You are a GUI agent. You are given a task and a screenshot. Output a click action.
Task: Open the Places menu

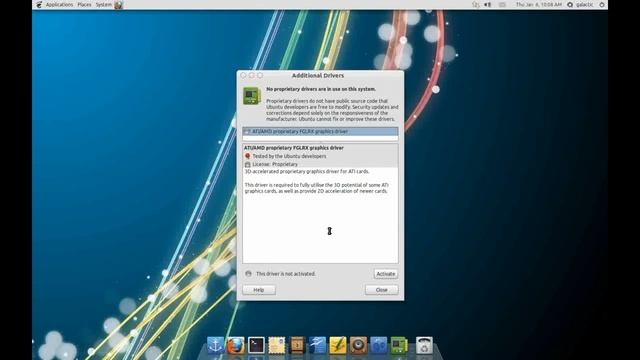[x=84, y=5]
